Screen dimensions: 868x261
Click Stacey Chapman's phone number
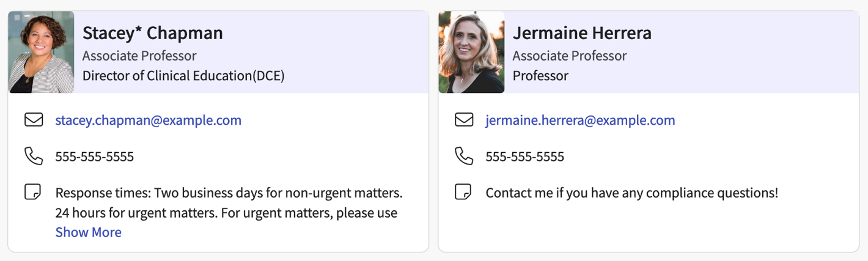click(94, 156)
